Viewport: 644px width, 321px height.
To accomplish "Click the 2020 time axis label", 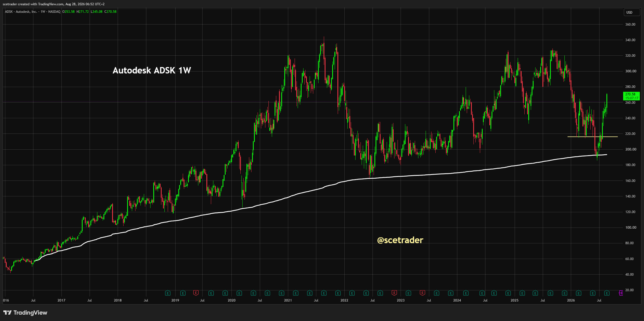I will tap(231, 300).
